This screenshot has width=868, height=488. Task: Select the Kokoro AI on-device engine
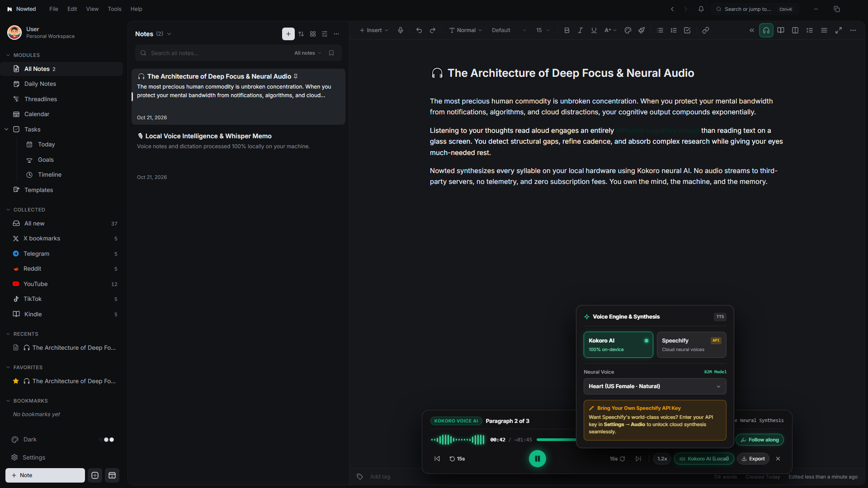[x=618, y=345]
